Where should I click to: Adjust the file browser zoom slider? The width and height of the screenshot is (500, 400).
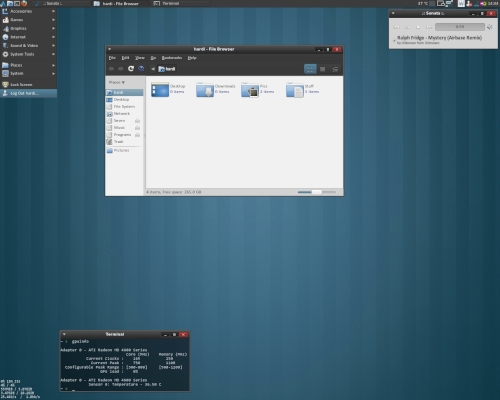(x=317, y=192)
